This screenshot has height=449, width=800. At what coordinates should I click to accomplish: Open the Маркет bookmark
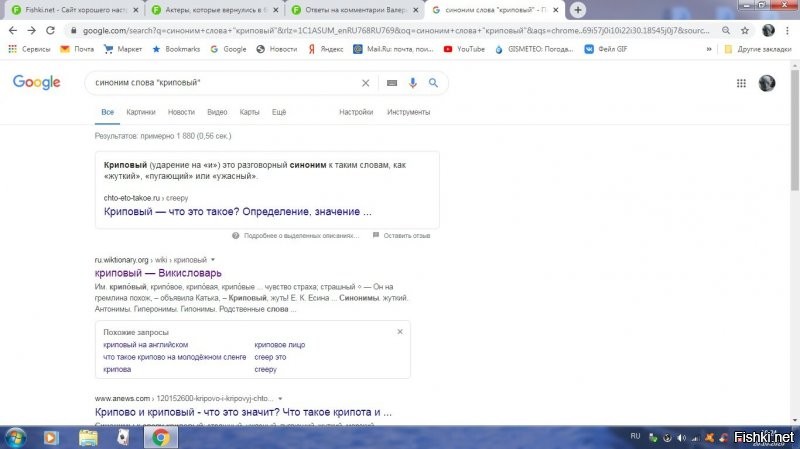123,49
